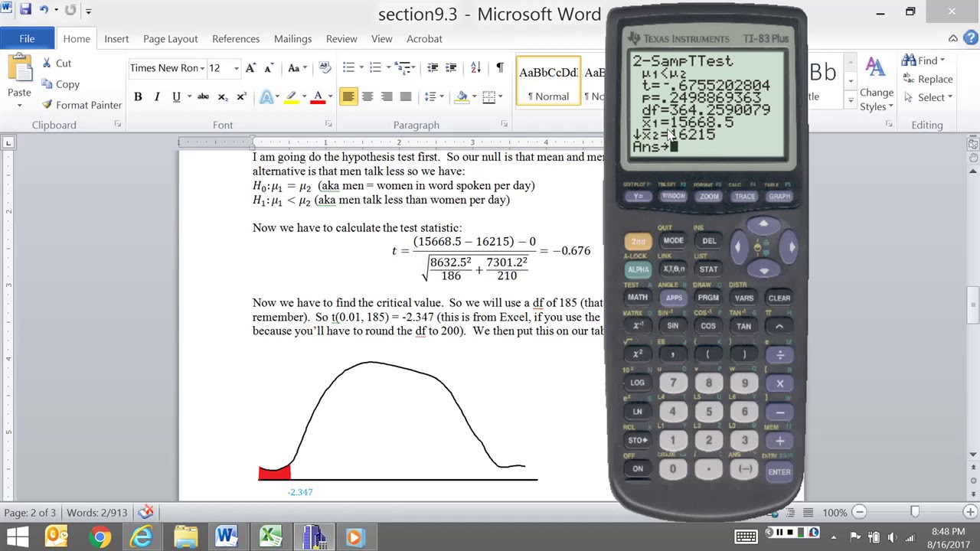Expand the numbering list dropdown
980x551 pixels.
coord(388,68)
